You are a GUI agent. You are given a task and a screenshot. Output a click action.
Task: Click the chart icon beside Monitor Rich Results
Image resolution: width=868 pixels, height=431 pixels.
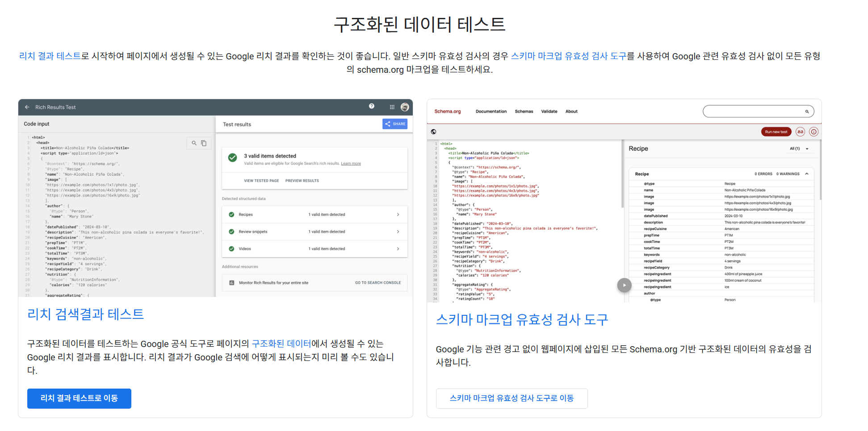(x=232, y=283)
